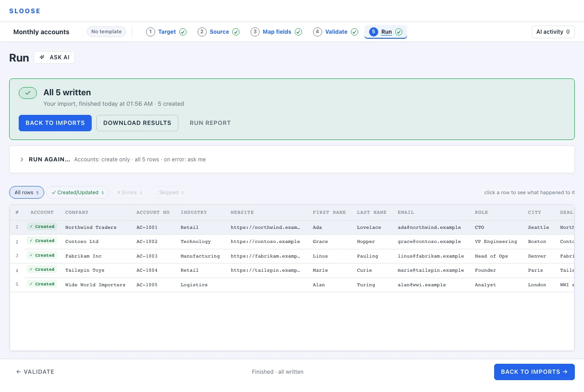Filter by Created/Updated rows
This screenshot has width=584, height=392.
click(x=78, y=192)
